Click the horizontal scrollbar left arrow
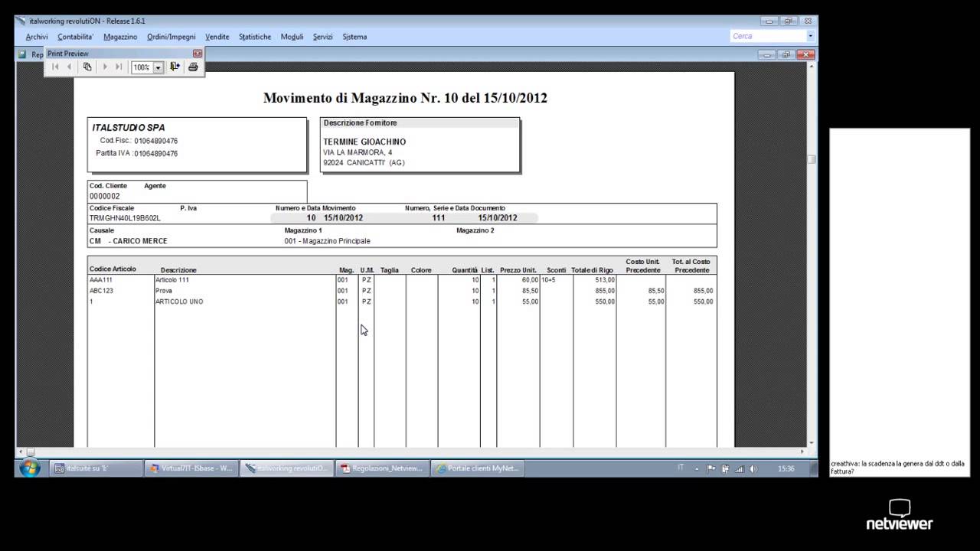Screen dimensions: 980x551 (x=21, y=452)
